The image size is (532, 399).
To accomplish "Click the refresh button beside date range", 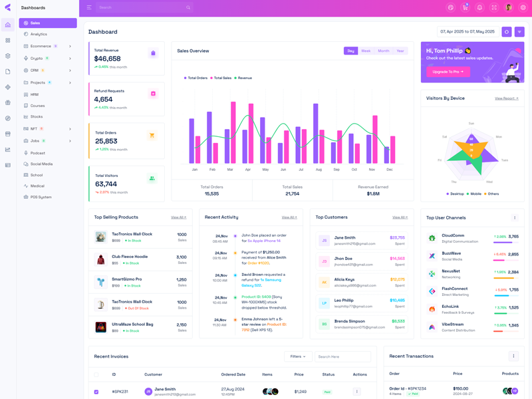I will [x=507, y=32].
